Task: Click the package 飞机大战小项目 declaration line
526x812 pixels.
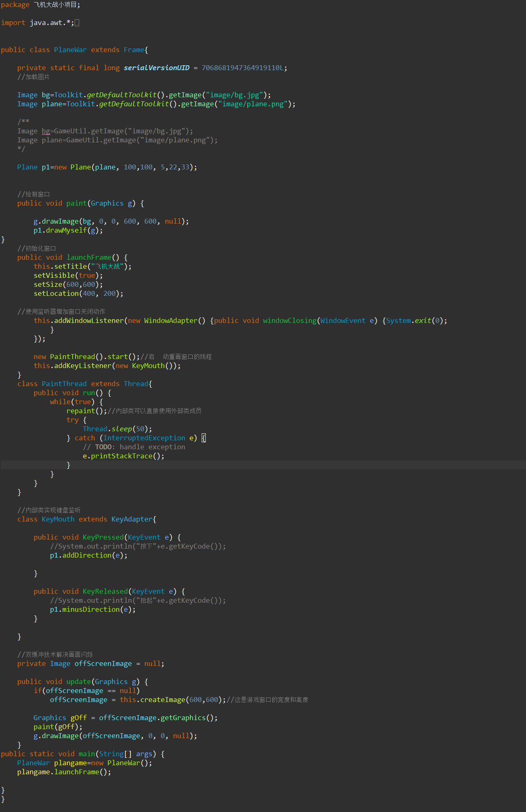Action: click(x=41, y=5)
